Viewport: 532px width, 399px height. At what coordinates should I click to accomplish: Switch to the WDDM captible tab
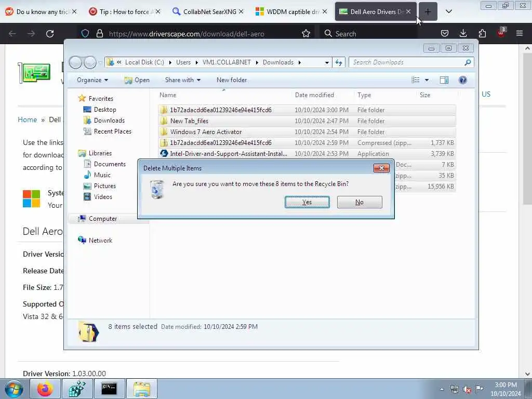tap(291, 12)
